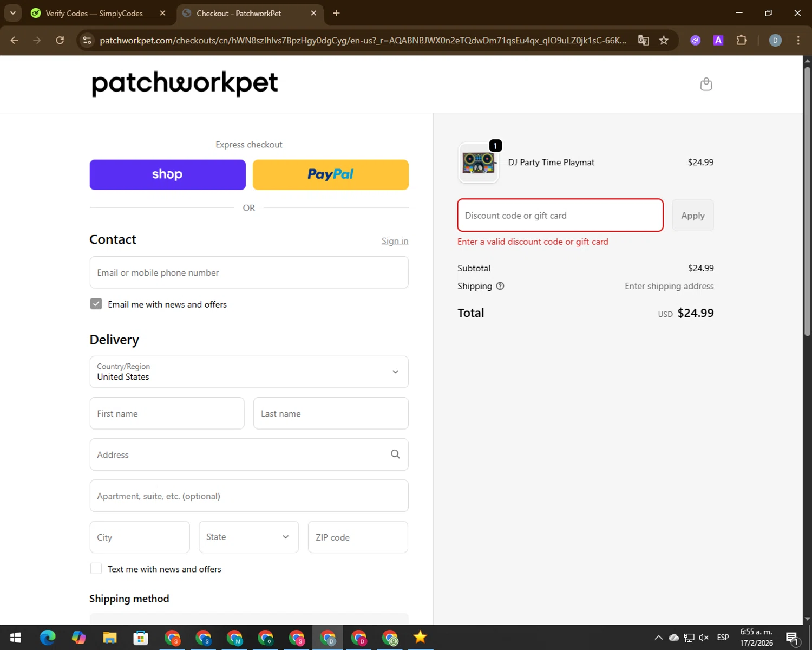The image size is (812, 650).
Task: Open the Chrome three-dot menu
Action: point(798,40)
